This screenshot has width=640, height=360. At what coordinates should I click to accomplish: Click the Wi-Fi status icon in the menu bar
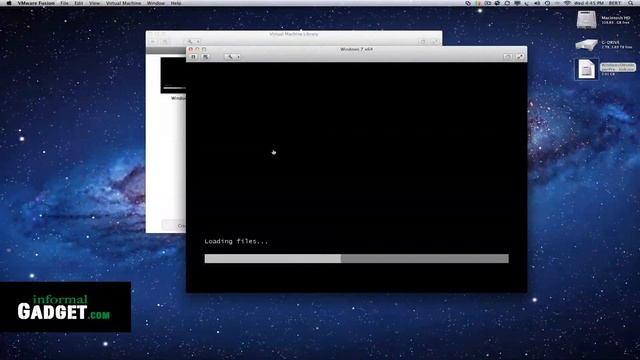pyautogui.click(x=567, y=3)
